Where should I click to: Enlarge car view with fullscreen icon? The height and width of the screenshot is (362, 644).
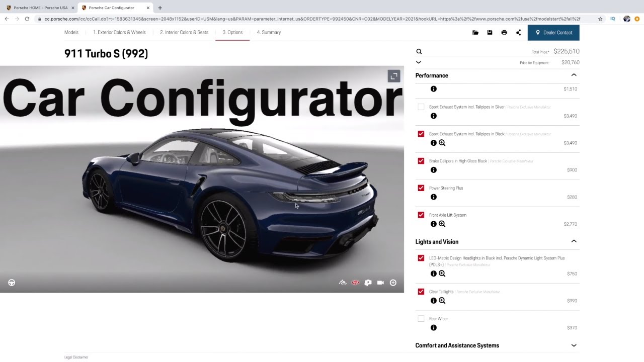click(394, 76)
